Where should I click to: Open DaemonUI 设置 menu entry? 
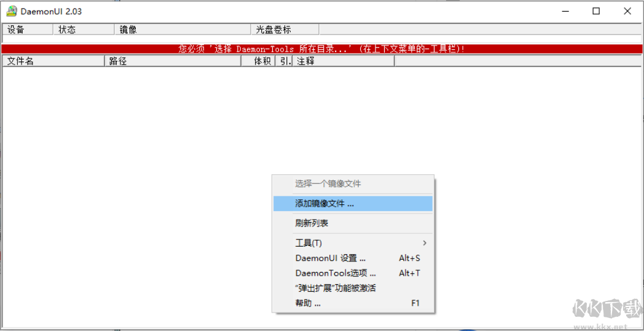pyautogui.click(x=353, y=258)
